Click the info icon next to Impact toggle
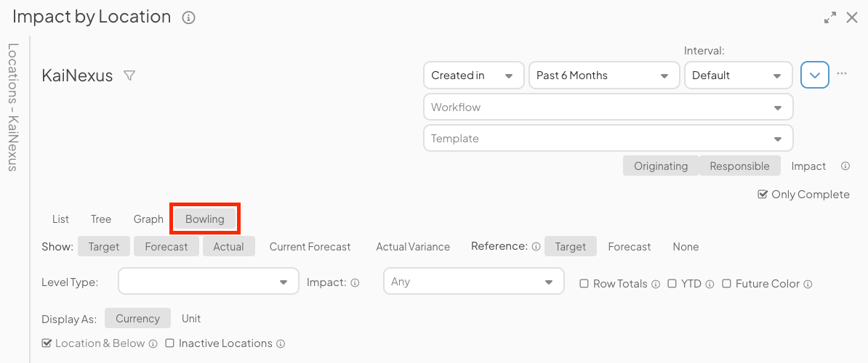This screenshot has height=363, width=868. click(845, 166)
